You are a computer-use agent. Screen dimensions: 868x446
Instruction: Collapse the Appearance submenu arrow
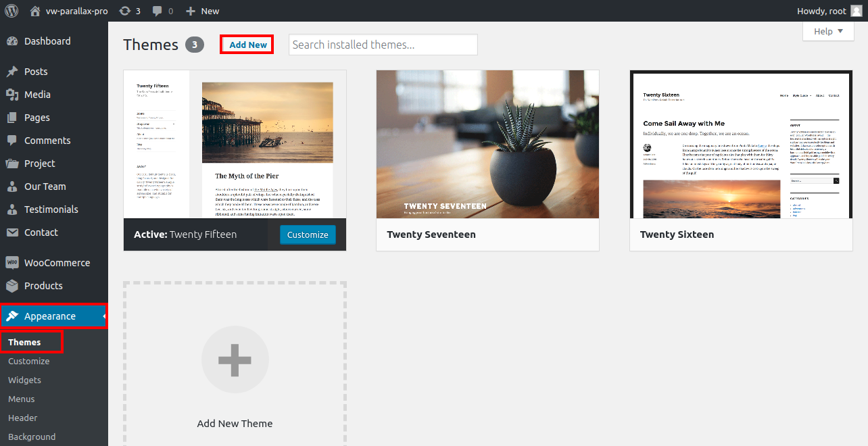point(105,316)
